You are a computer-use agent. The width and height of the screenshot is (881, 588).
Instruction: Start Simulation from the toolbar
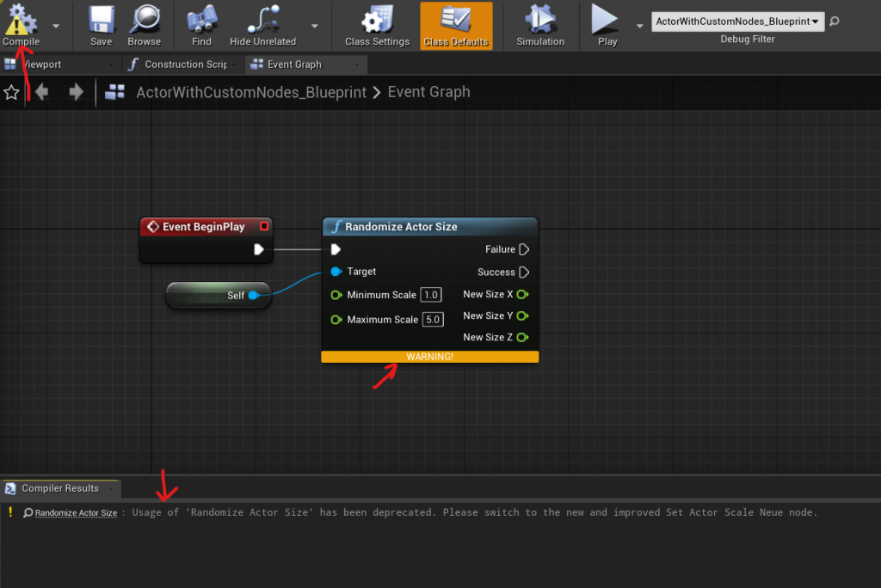[x=540, y=21]
